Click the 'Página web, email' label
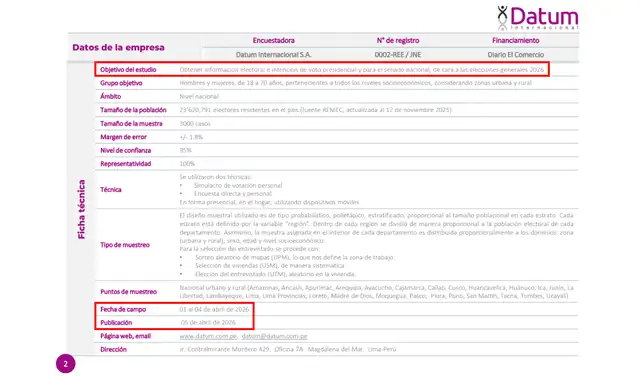The height and width of the screenshot is (376, 640). pos(126,336)
